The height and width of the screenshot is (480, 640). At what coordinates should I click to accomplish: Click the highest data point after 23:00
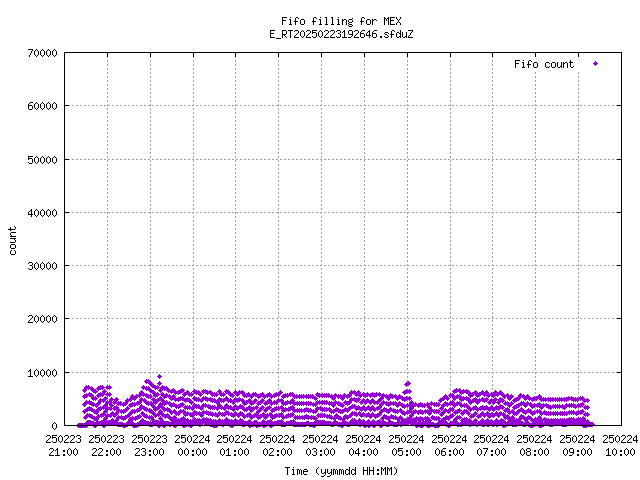point(160,377)
